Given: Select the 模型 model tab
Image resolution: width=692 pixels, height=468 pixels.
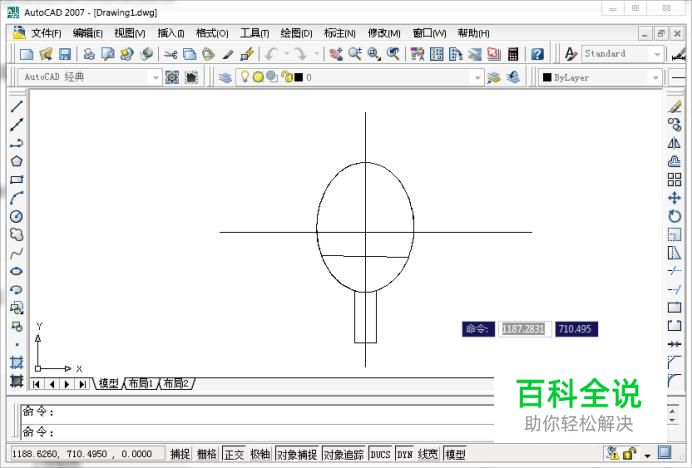Looking at the screenshot, I should coord(108,383).
